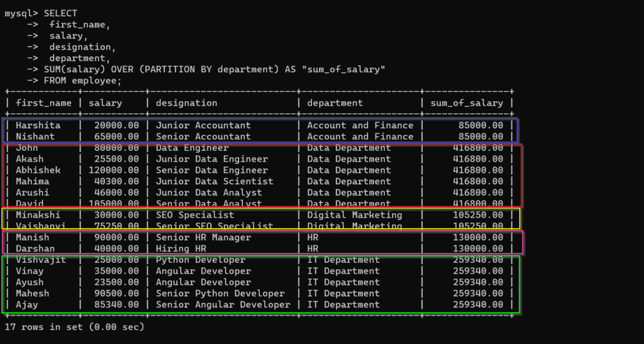Click the name 'Mahesh' in the table
Image resolution: width=644 pixels, height=344 pixels.
coord(33,293)
